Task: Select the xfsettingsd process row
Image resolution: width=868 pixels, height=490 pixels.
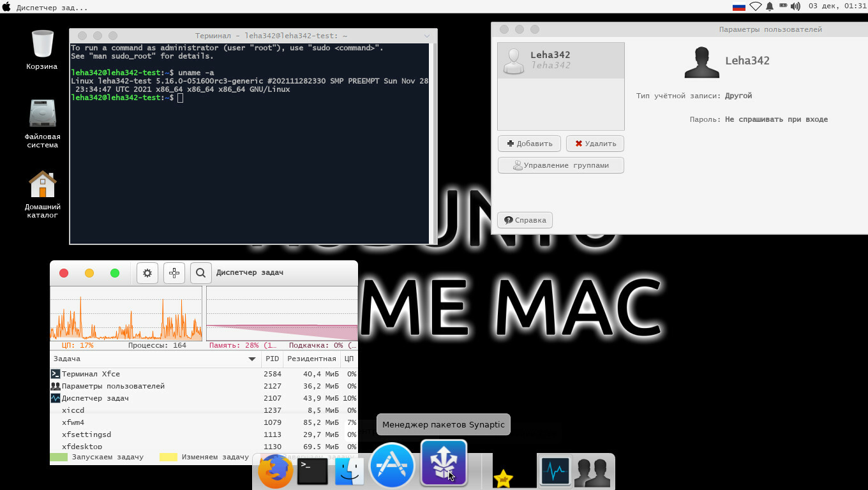Action: [x=204, y=434]
